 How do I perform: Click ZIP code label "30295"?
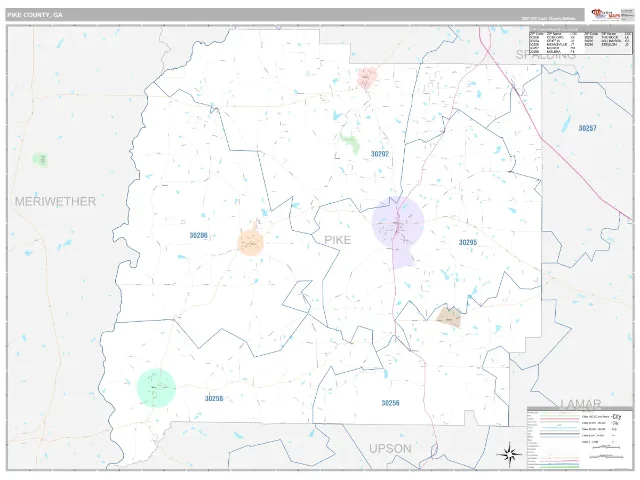coord(468,242)
